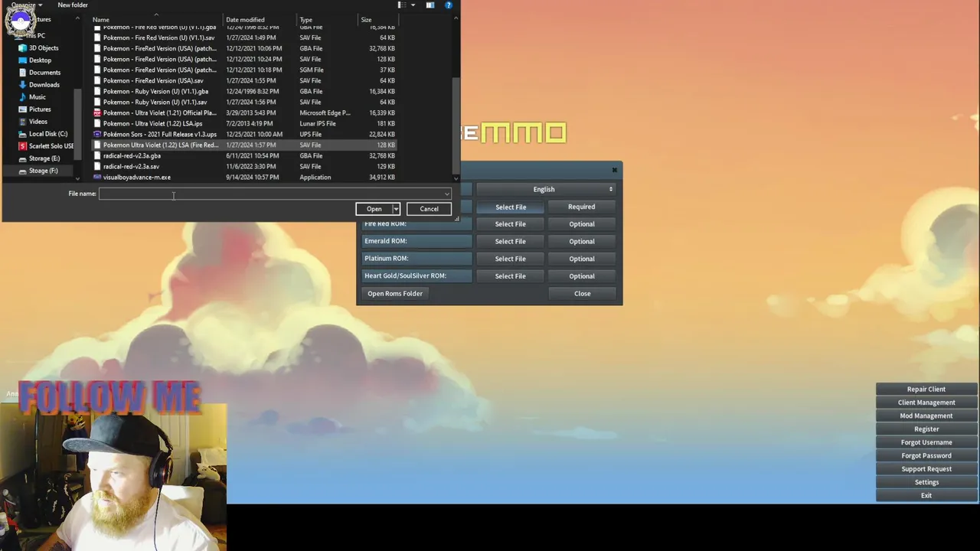Viewport: 980px width, 551px height.
Task: Open the File name combo box arrow
Action: [447, 194]
